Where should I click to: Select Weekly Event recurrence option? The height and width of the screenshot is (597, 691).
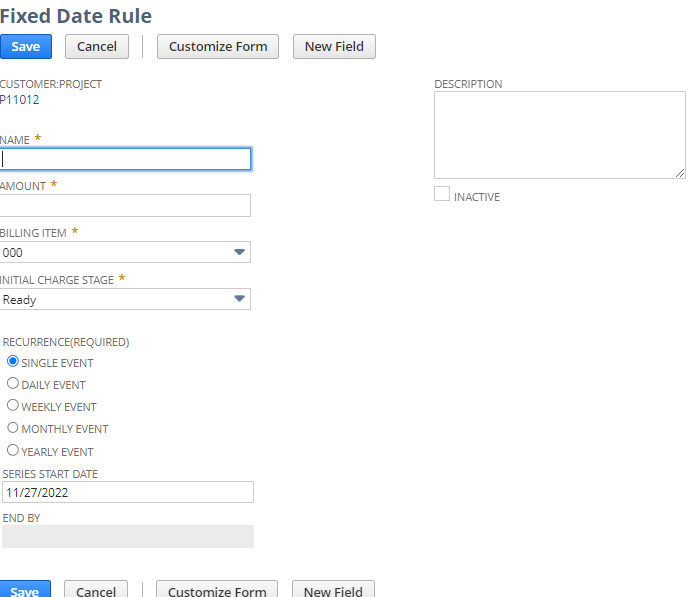click(x=13, y=406)
